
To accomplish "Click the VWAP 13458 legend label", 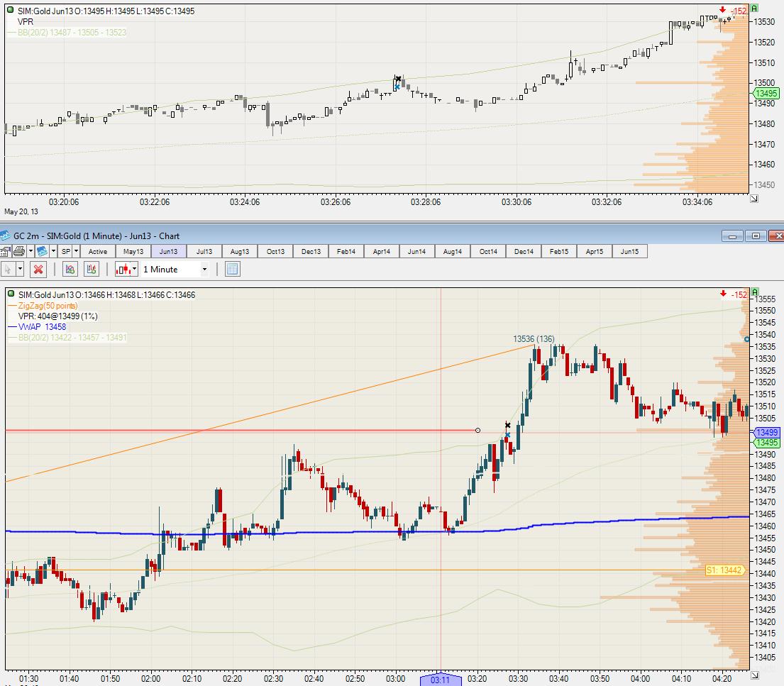I will tap(42, 326).
